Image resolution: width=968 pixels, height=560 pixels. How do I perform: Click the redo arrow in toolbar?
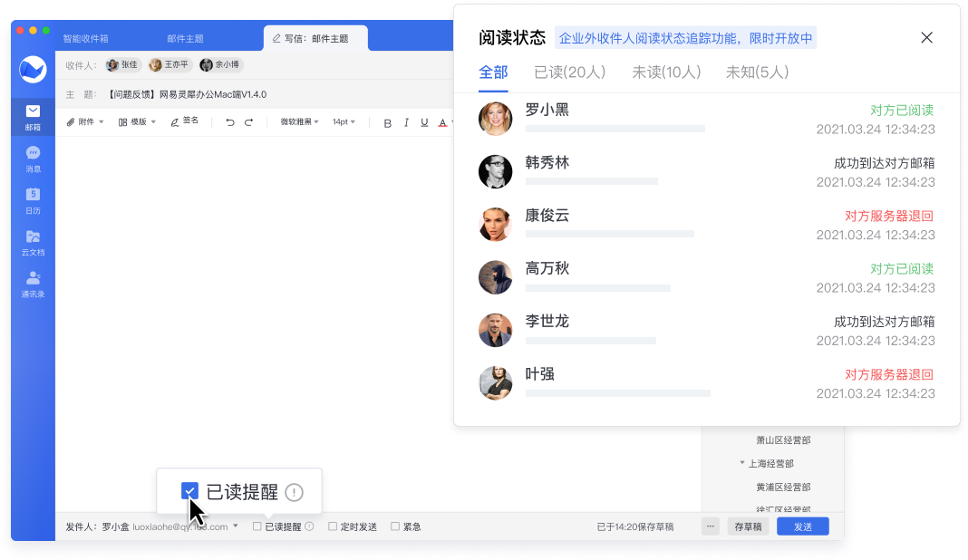click(x=248, y=122)
